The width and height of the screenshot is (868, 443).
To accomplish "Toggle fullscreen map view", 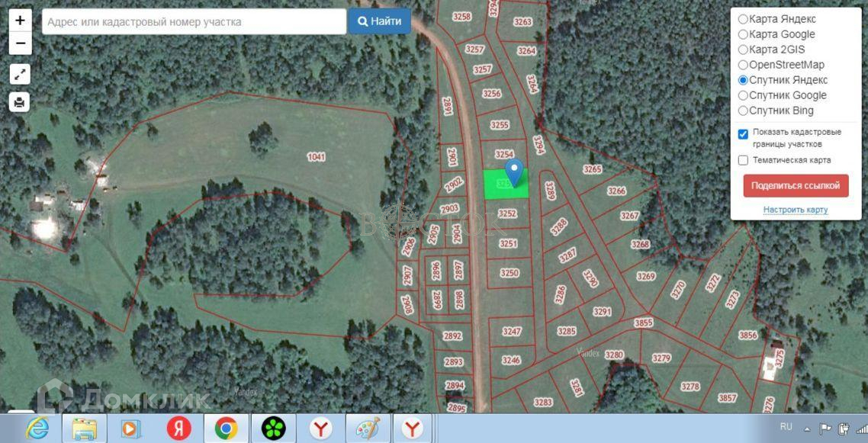I will coord(20,74).
